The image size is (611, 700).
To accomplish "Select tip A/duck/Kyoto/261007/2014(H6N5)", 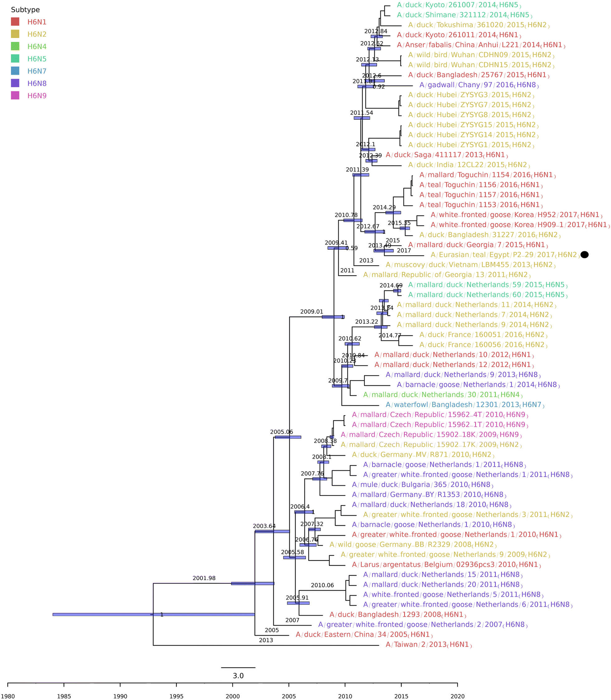I will click(459, 5).
